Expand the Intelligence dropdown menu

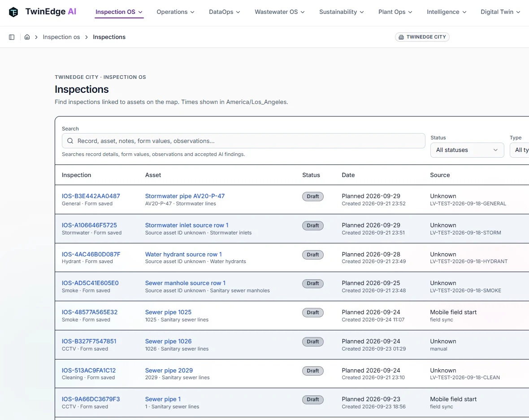point(447,12)
